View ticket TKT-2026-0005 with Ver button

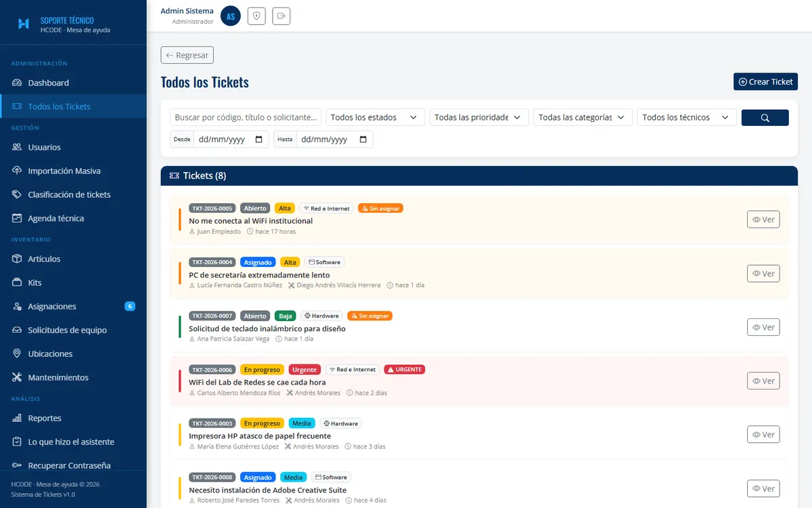tap(763, 219)
